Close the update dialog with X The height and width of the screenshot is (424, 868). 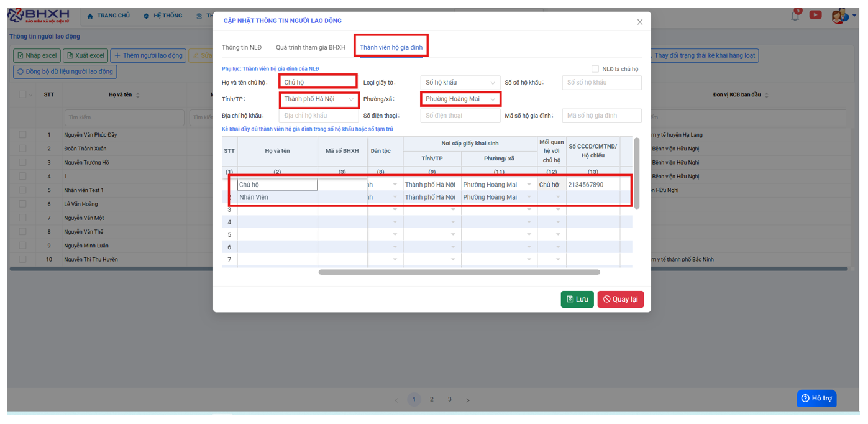(639, 22)
